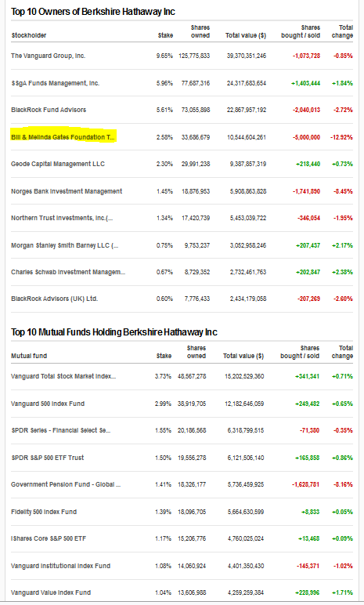Viewport: 364px width, 605px height.
Task: Select Vanguard 500 Index Fund name
Action: coord(48,404)
